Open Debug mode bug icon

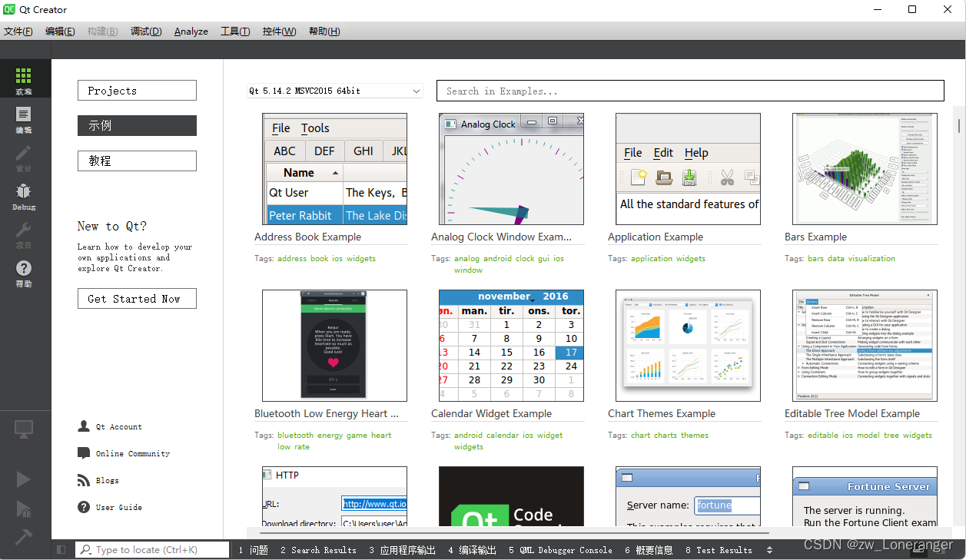click(x=24, y=191)
